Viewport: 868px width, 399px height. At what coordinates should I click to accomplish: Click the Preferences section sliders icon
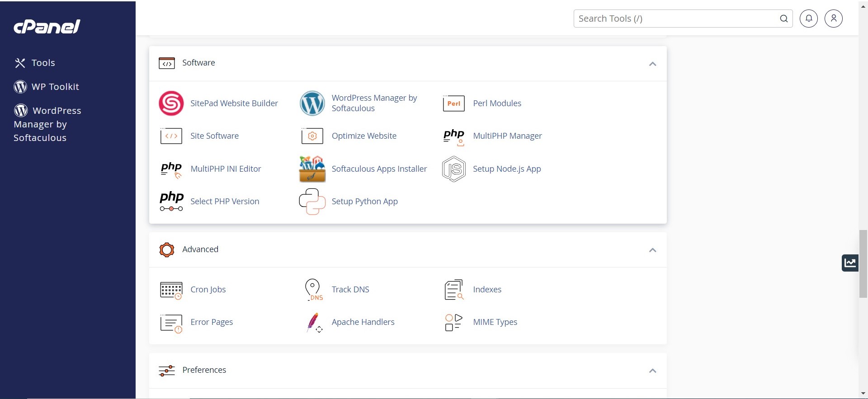(x=167, y=371)
